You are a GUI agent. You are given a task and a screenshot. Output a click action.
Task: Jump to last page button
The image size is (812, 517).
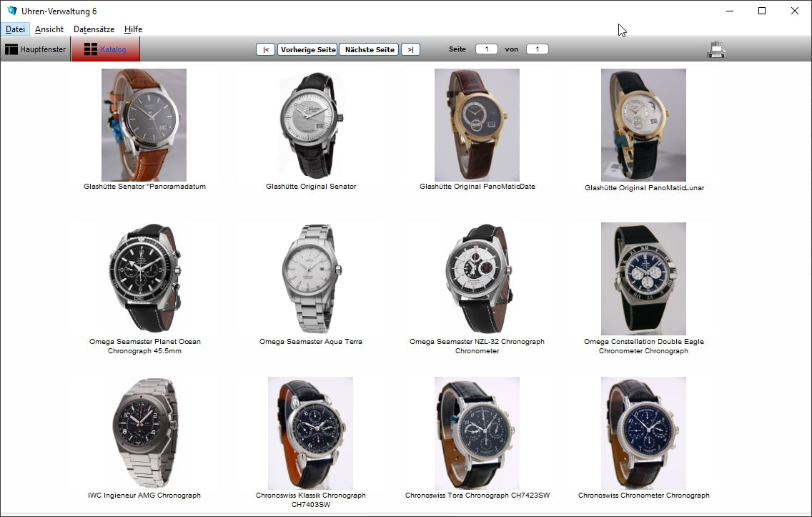[x=410, y=49]
